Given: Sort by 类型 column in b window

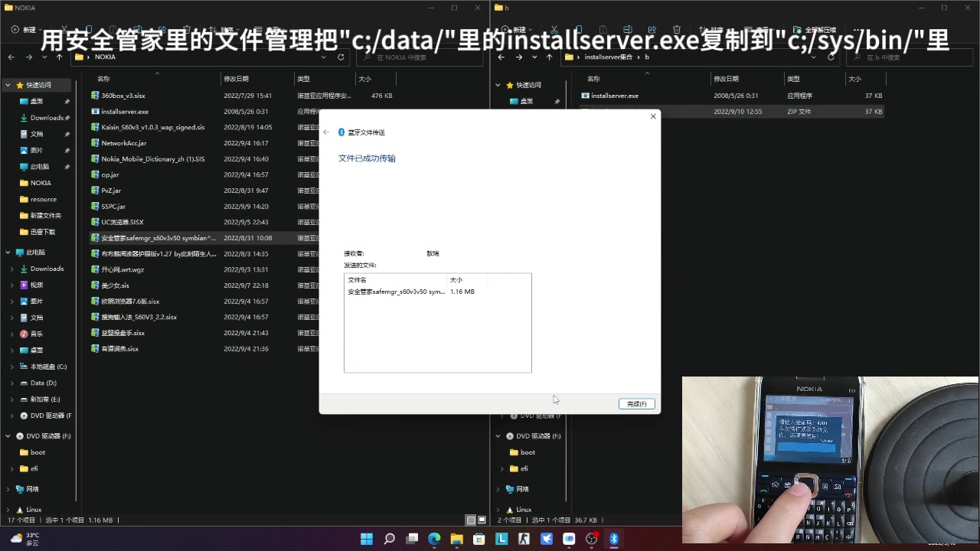Looking at the screenshot, I should tap(793, 79).
